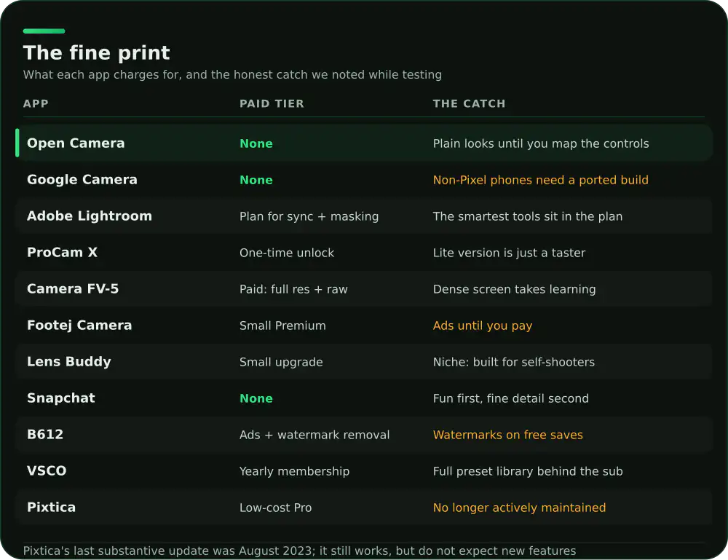Click THE CATCH column header
The width and height of the screenshot is (728, 560).
coord(469,103)
